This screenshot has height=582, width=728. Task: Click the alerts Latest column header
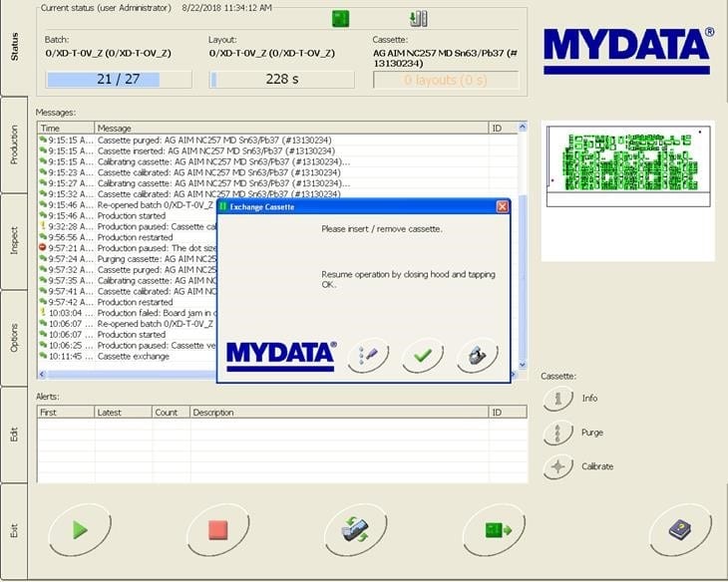click(124, 413)
